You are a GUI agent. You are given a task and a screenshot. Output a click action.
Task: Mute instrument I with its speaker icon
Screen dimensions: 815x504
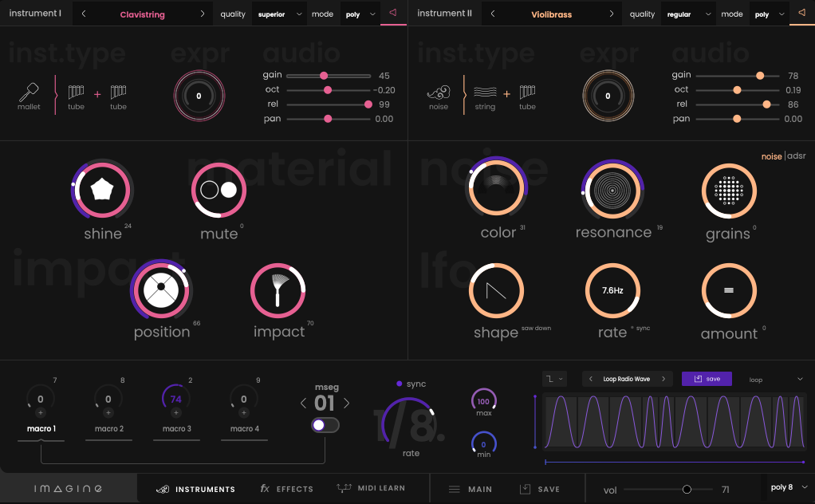pyautogui.click(x=391, y=13)
